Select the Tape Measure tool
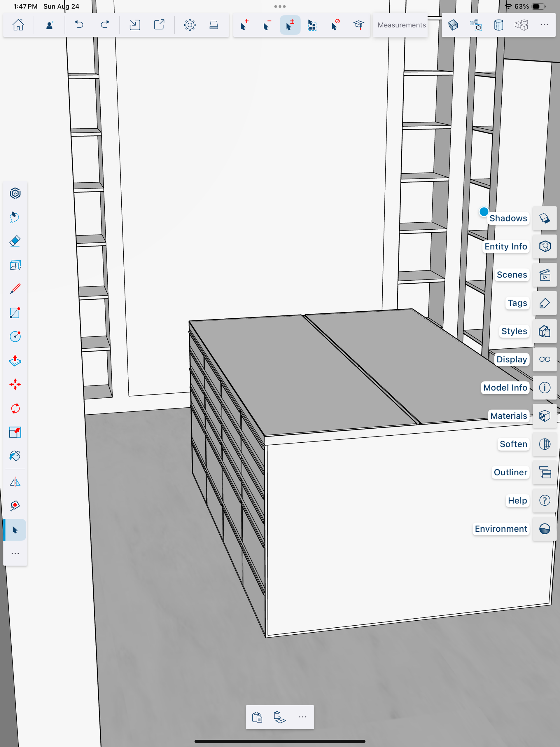560x747 pixels. point(15,506)
